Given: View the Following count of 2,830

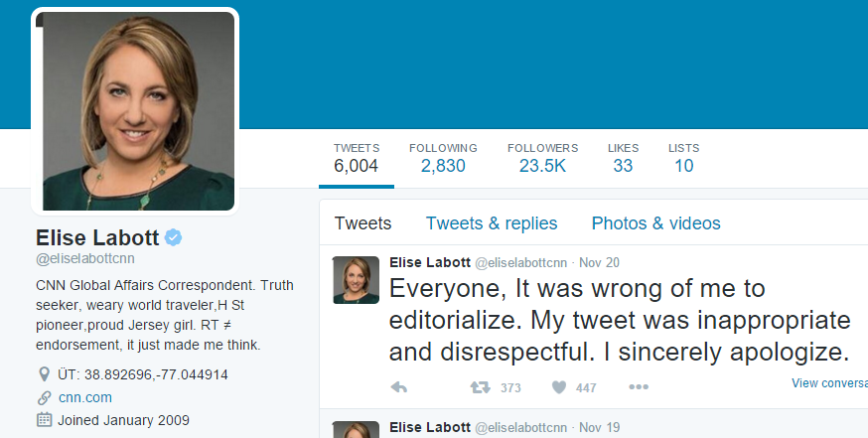Looking at the screenshot, I should tap(443, 158).
